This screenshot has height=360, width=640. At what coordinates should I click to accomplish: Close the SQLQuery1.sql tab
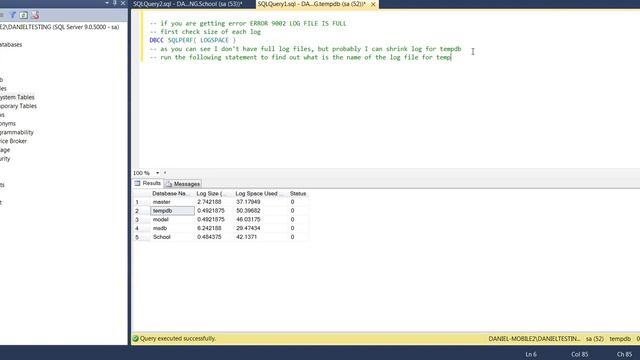pyautogui.click(x=373, y=4)
